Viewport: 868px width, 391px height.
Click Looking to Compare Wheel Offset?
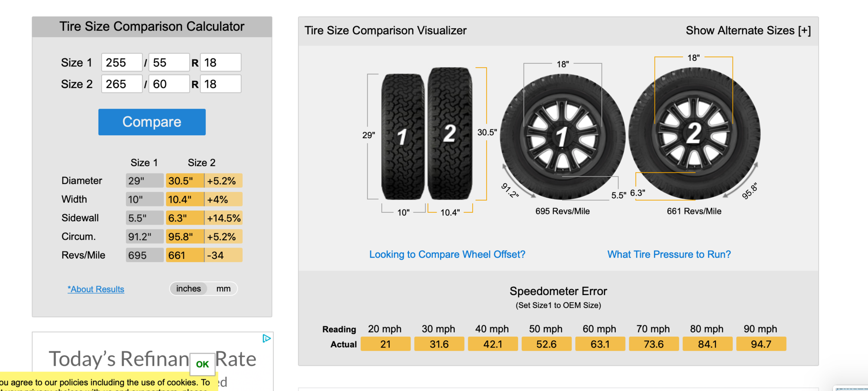pos(447,254)
